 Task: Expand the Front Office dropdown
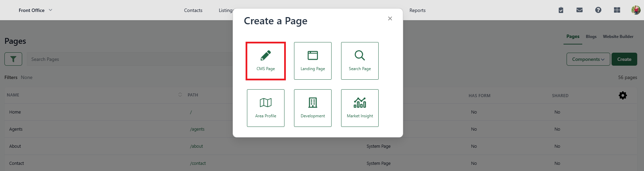(35, 10)
